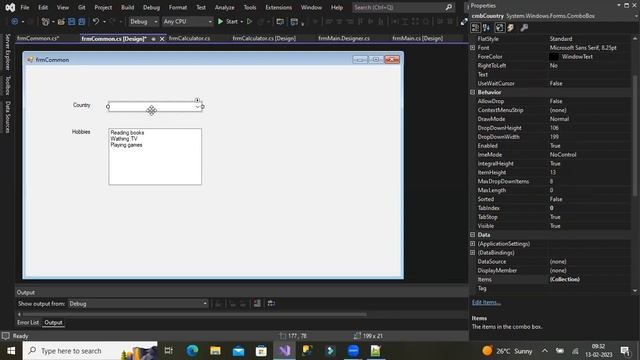Click the Undo arrow icon
This screenshot has width=640, height=360.
[96, 21]
